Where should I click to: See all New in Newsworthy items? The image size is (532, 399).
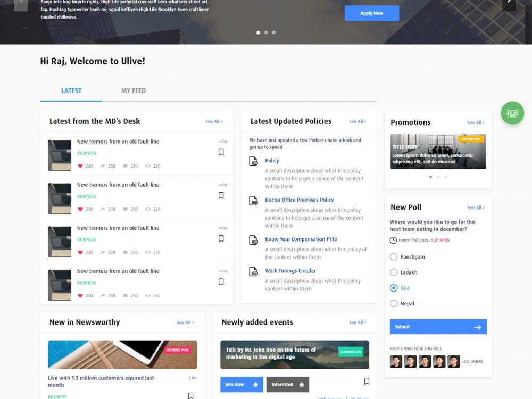point(185,323)
